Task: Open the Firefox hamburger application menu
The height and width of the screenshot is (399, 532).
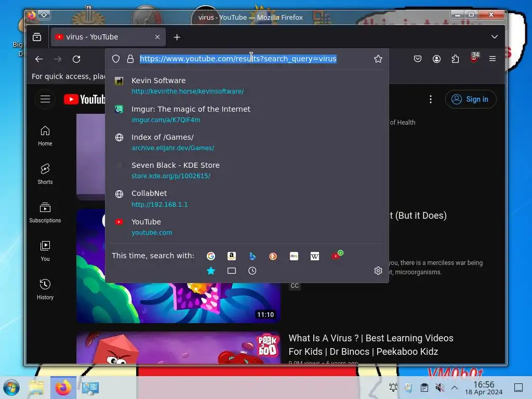Action: (493, 59)
